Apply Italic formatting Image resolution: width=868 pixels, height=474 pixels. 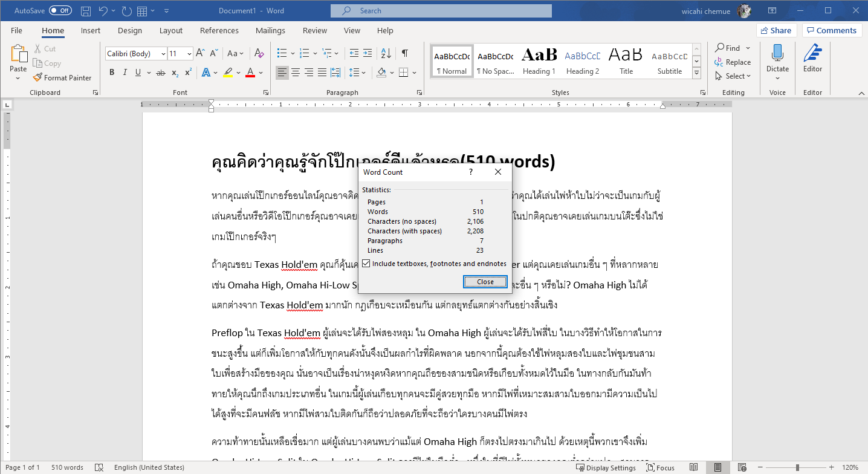tap(125, 73)
